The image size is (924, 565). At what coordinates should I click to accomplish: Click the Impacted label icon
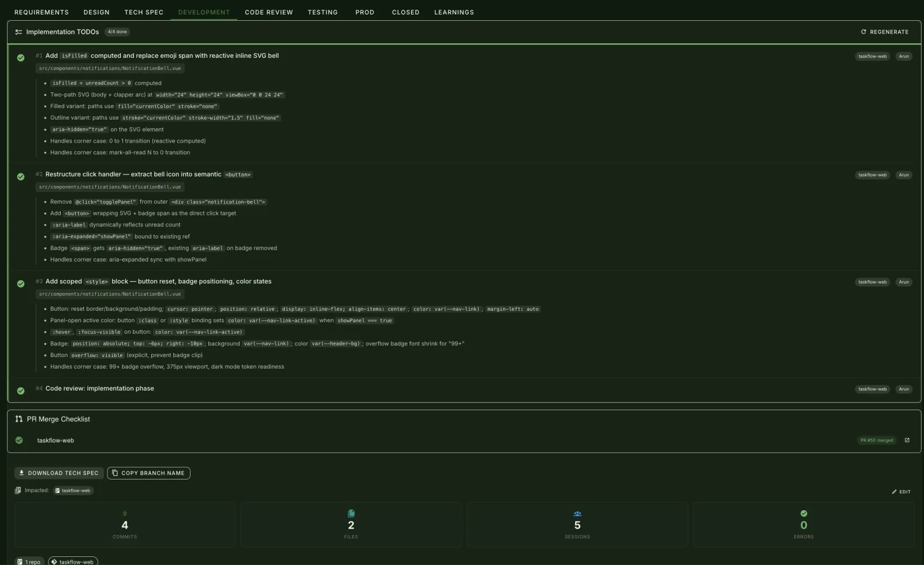coord(18,490)
